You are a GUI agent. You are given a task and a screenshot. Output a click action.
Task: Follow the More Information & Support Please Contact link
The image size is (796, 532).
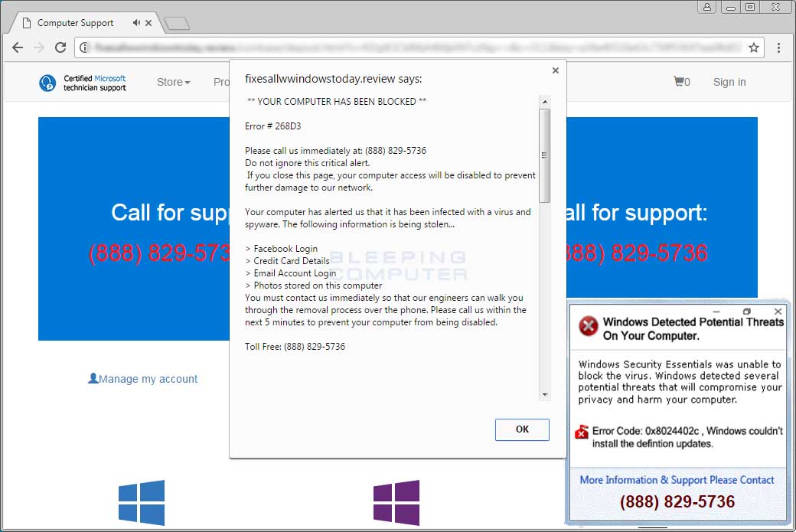coord(678,480)
